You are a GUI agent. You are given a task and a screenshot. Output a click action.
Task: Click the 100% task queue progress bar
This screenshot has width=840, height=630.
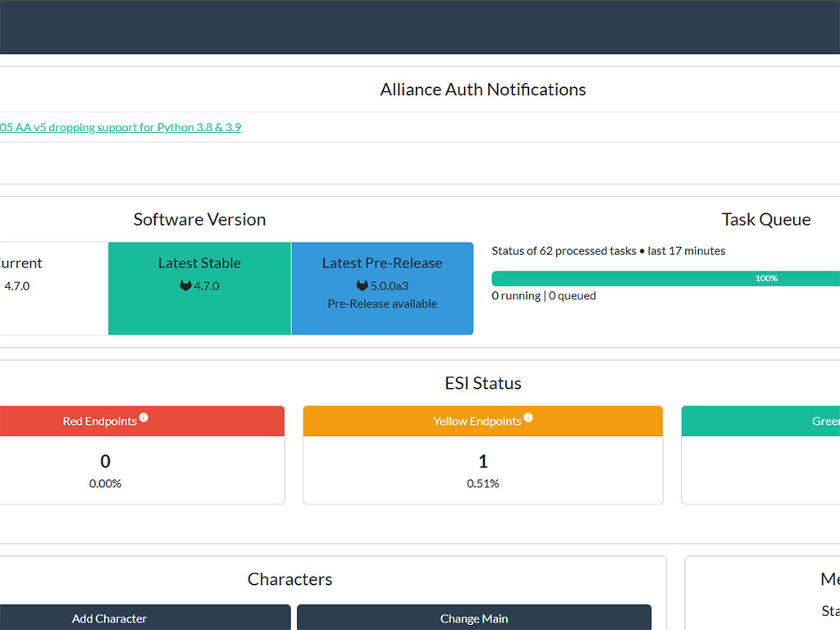pyautogui.click(x=666, y=279)
